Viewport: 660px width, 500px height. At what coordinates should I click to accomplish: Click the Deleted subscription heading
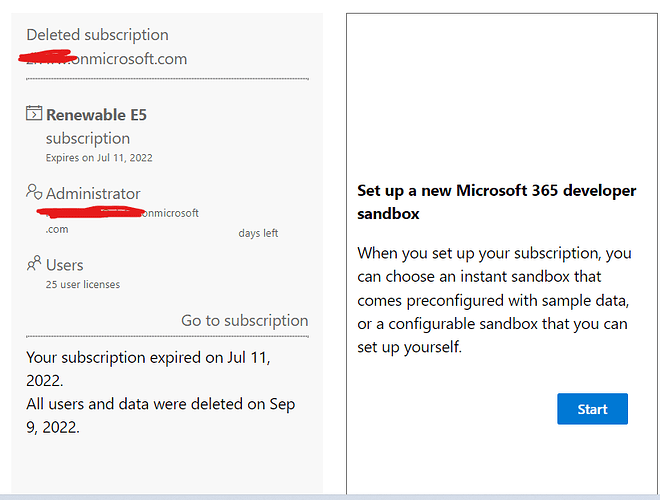pyautogui.click(x=97, y=35)
